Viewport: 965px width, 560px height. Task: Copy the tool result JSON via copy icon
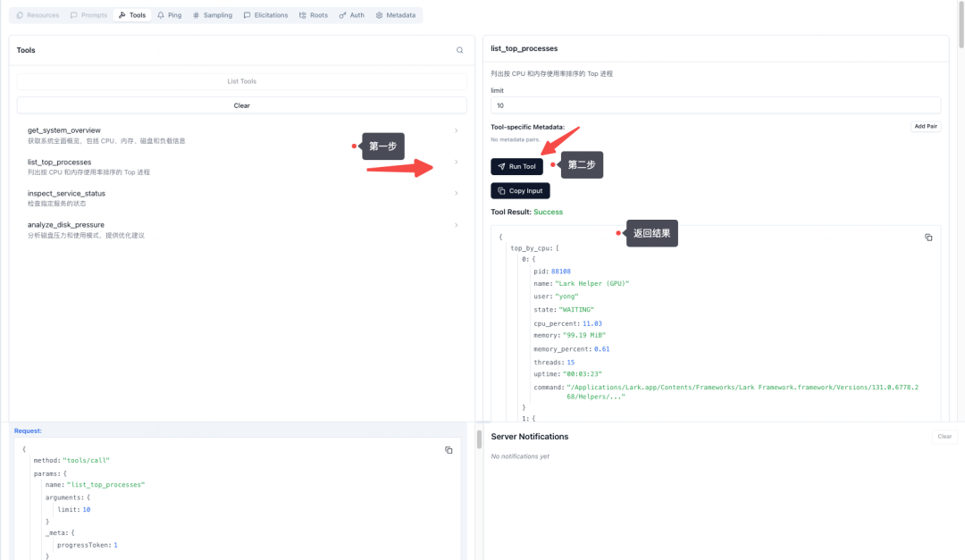pos(928,238)
